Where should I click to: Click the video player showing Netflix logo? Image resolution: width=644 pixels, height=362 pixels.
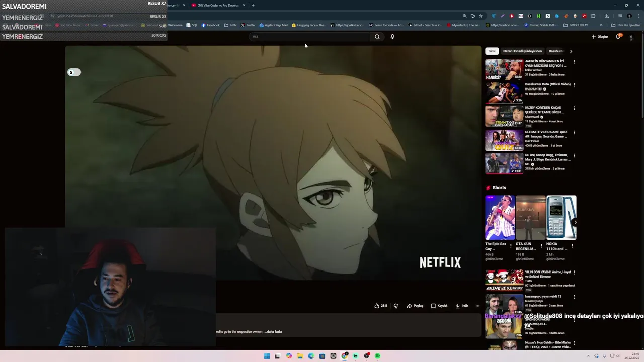tap(273, 163)
